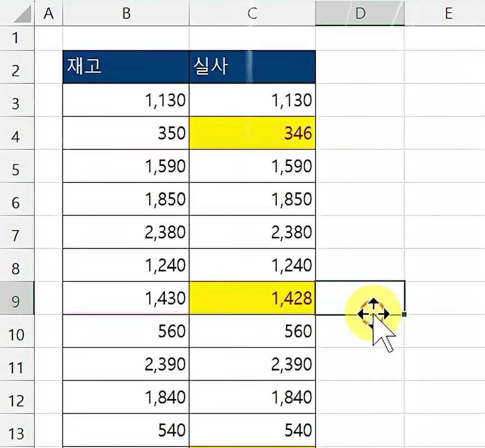Click the 재고 header cell

click(126, 67)
